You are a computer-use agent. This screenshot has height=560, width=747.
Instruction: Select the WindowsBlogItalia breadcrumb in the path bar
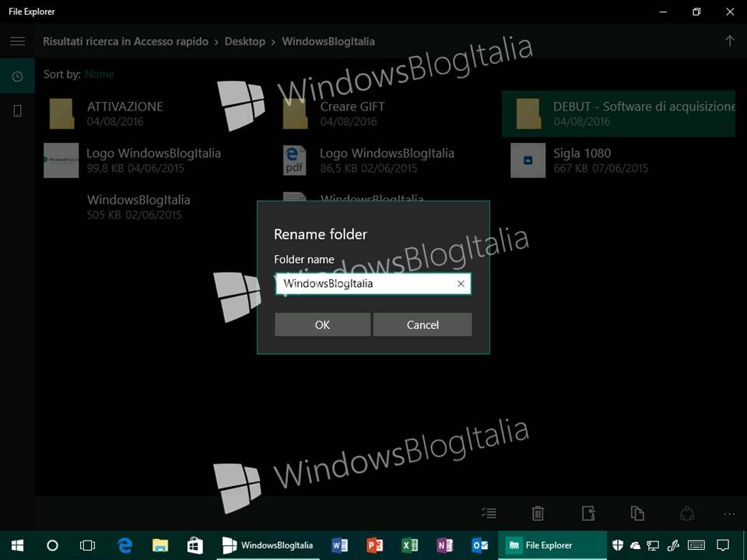pyautogui.click(x=328, y=41)
